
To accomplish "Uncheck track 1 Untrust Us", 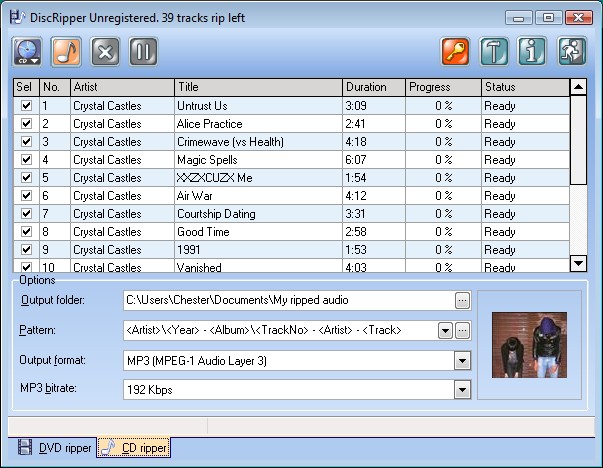I will click(x=26, y=106).
